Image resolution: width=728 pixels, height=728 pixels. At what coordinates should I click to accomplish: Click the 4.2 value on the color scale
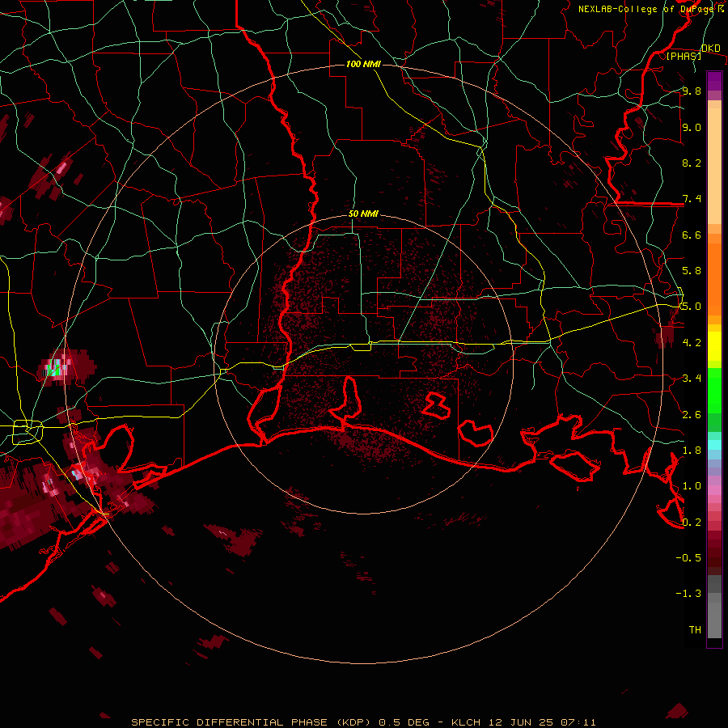pyautogui.click(x=692, y=342)
